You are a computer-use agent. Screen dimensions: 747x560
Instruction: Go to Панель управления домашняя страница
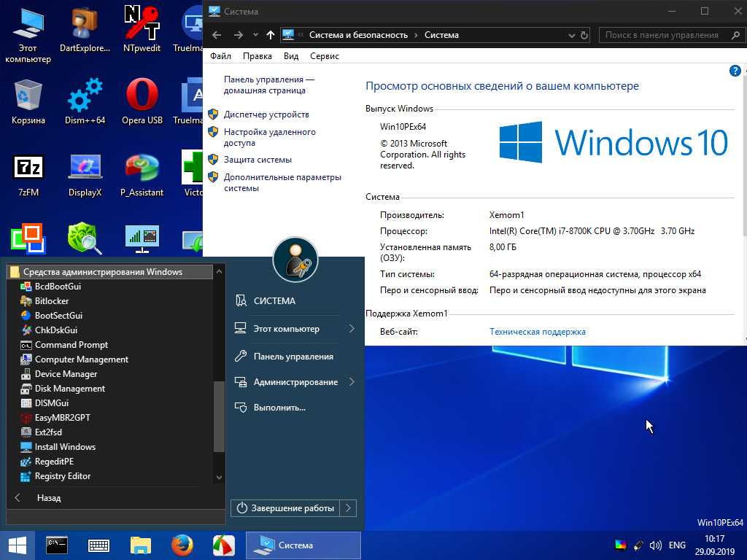(x=269, y=85)
